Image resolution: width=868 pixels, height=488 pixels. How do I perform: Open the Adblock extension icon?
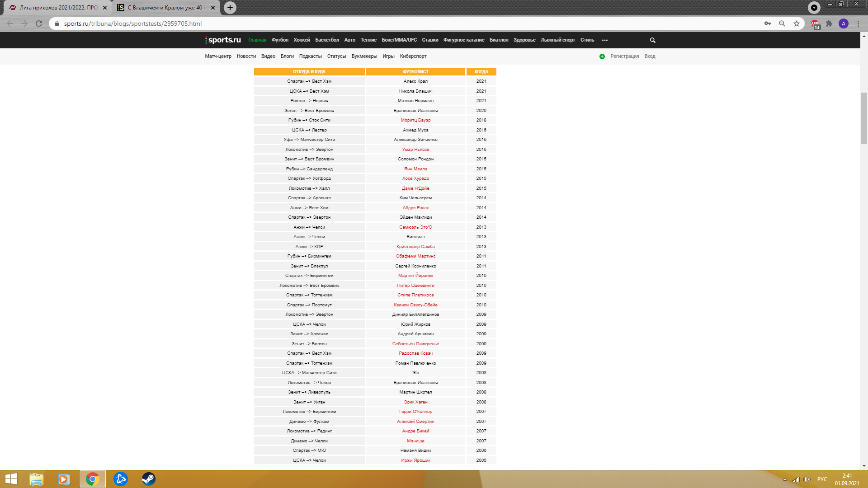click(x=815, y=23)
